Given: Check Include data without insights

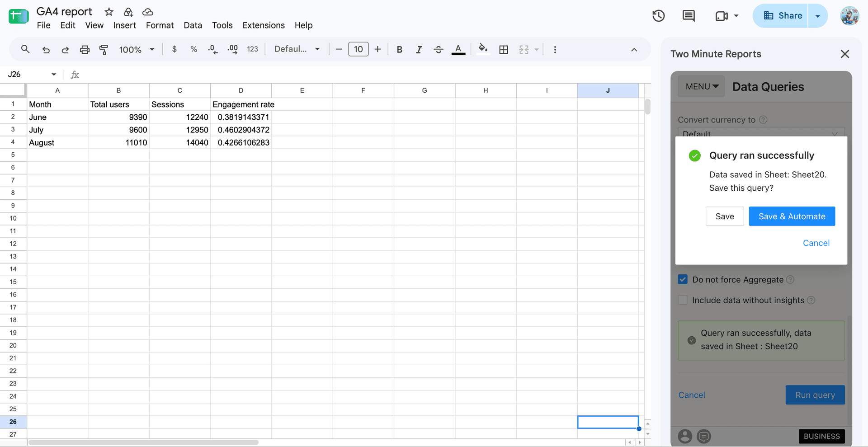Looking at the screenshot, I should click(x=683, y=300).
